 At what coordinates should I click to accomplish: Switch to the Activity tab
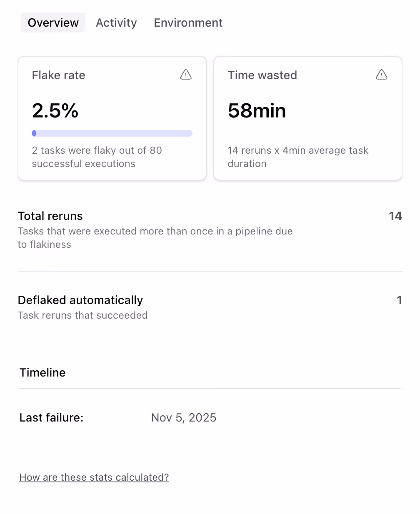click(116, 23)
